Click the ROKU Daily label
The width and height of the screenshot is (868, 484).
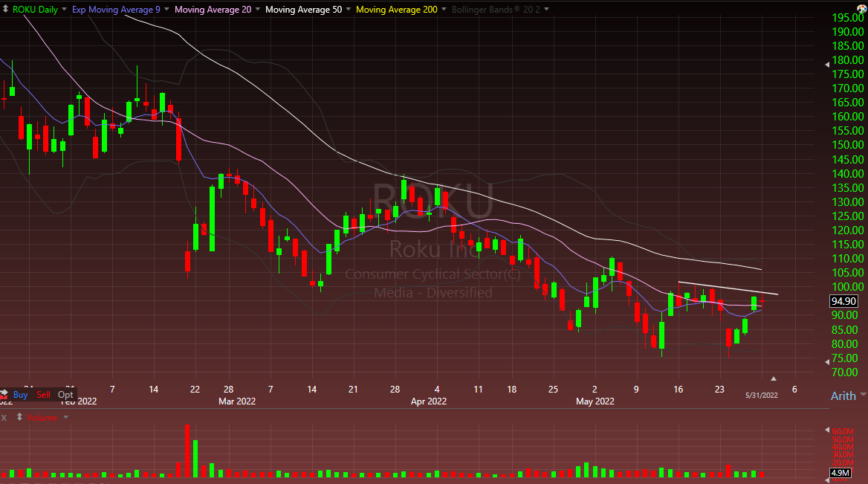(x=36, y=10)
